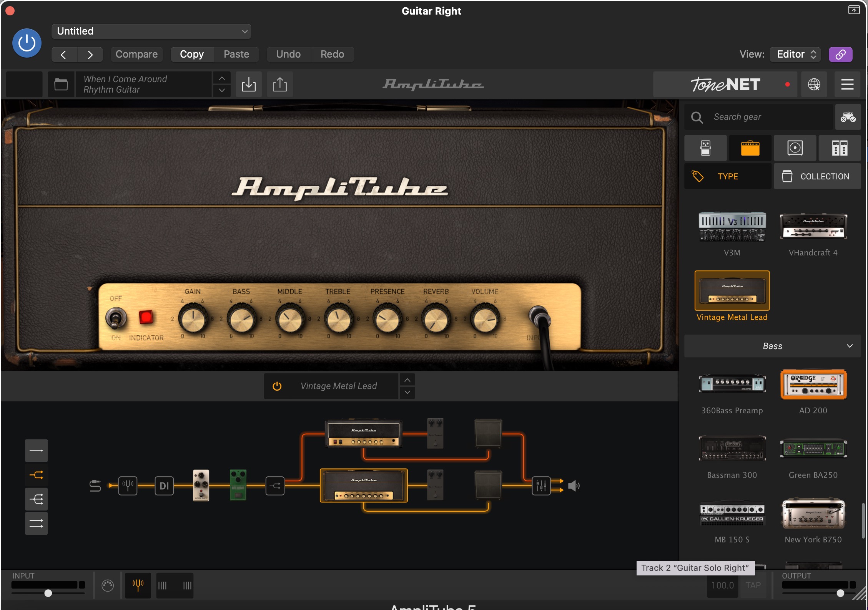The height and width of the screenshot is (610, 868).
Task: Open the hamburger main menu
Action: pos(847,84)
